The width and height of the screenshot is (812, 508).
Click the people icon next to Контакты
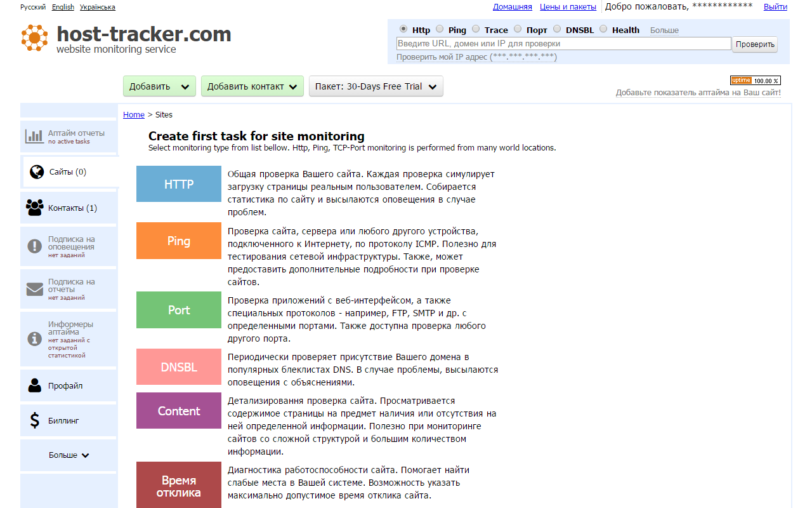pos(34,208)
